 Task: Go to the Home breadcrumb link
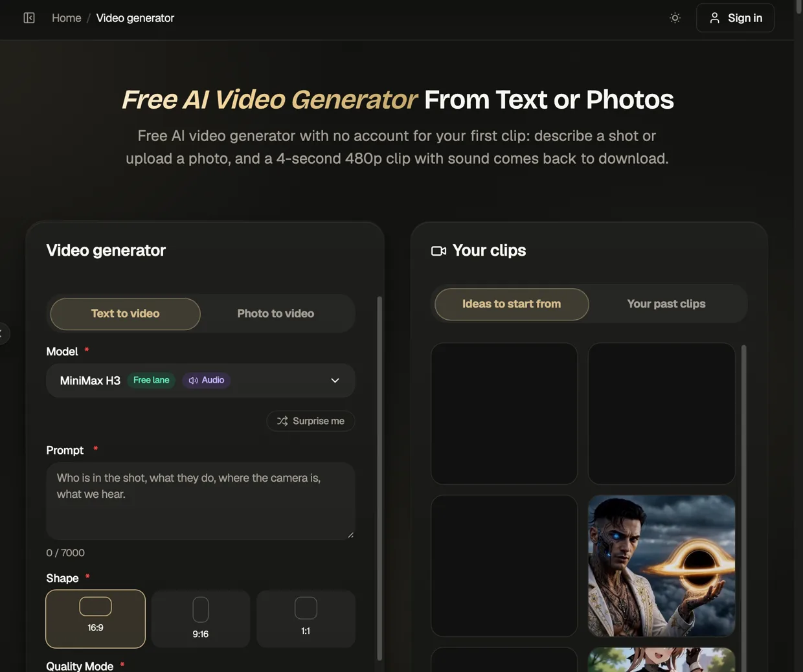click(67, 18)
